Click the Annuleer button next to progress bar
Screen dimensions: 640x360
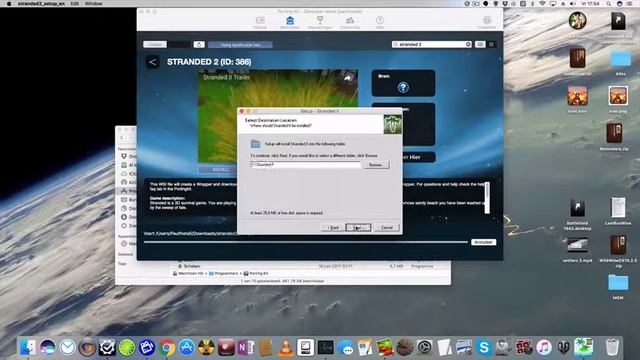pos(484,242)
